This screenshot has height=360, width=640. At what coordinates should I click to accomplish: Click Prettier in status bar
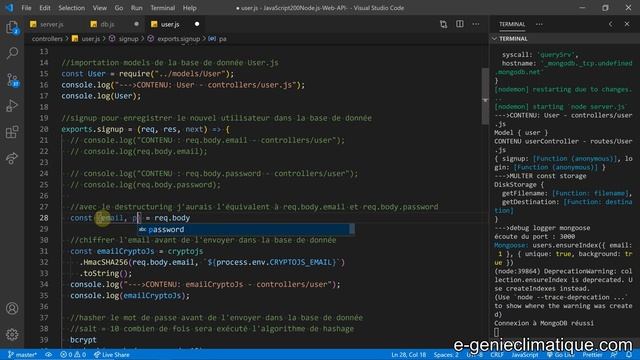(592, 355)
